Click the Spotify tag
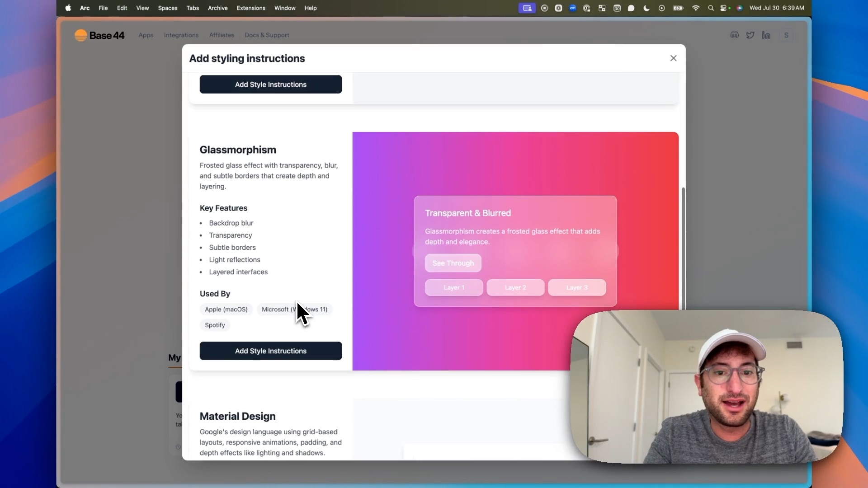Screen dimensions: 868x488 pos(215,325)
